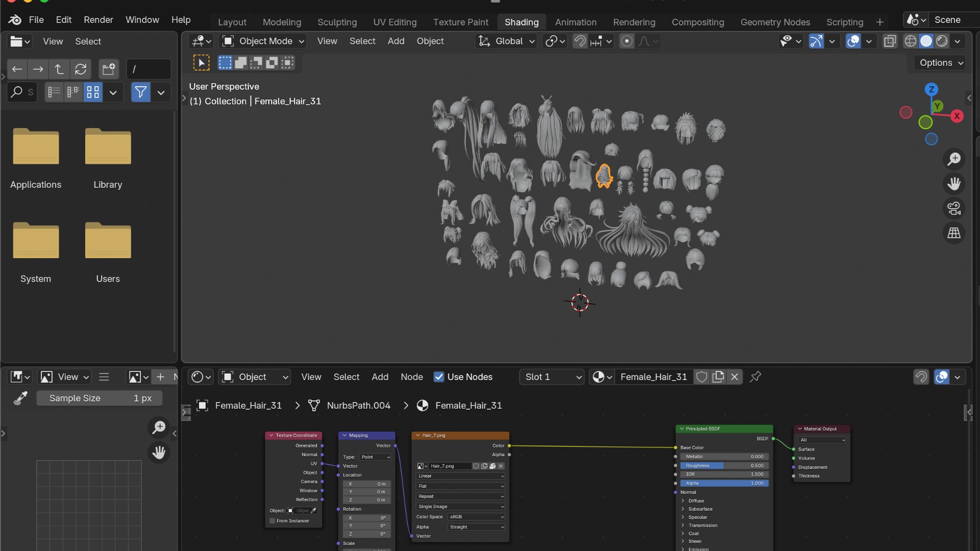The width and height of the screenshot is (980, 551).
Task: Pin the node editor material
Action: tap(755, 377)
